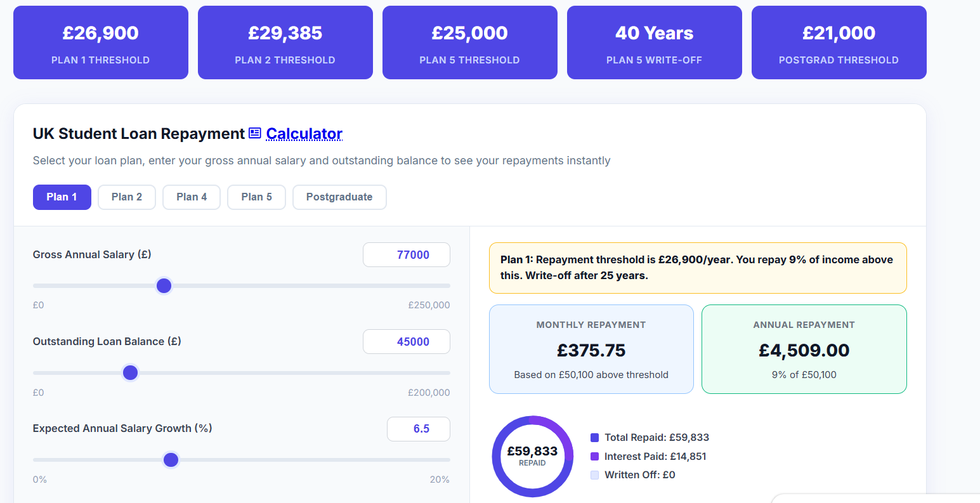
Task: Click the £200,000 loan balance maximum label
Action: (429, 393)
